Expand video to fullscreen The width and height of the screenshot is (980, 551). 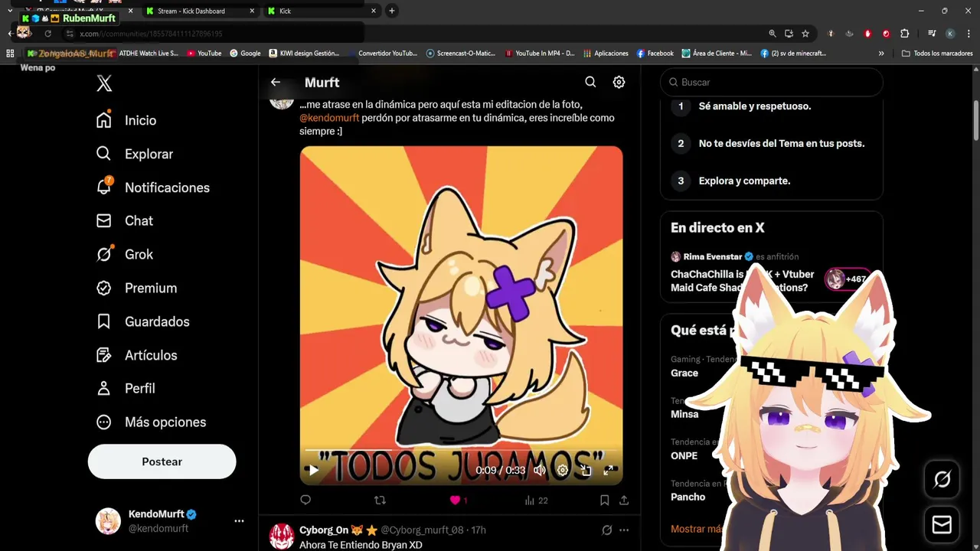(x=609, y=470)
